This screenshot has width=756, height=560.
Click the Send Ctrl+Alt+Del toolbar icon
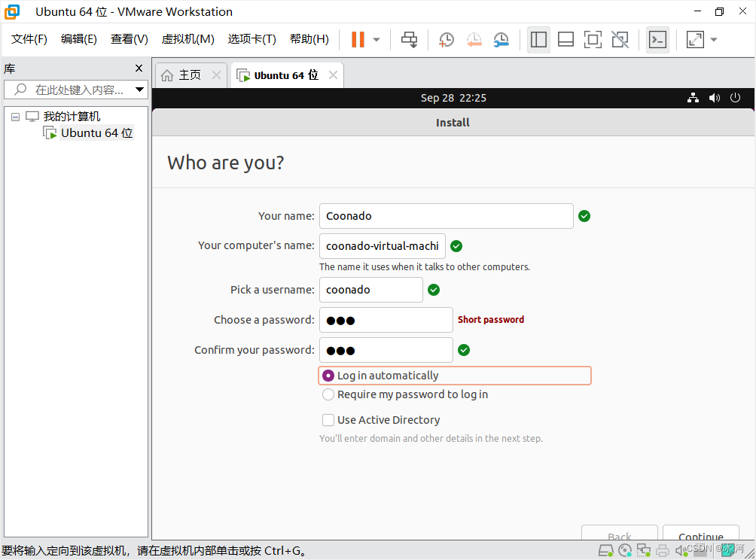click(x=410, y=40)
